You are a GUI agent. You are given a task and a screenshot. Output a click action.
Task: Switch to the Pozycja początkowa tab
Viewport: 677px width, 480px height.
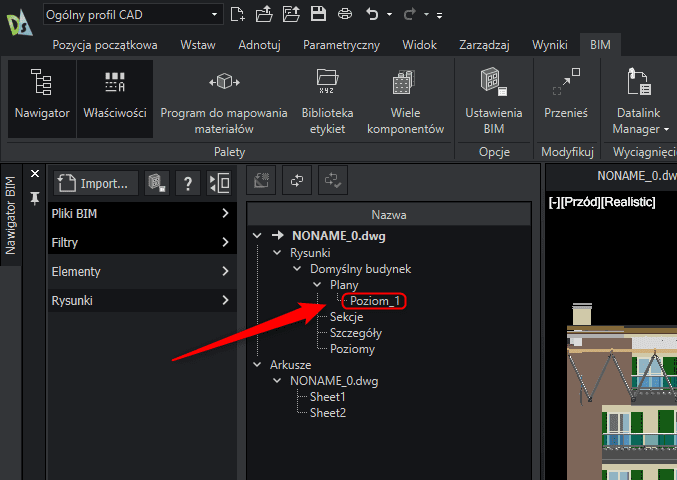[105, 45]
